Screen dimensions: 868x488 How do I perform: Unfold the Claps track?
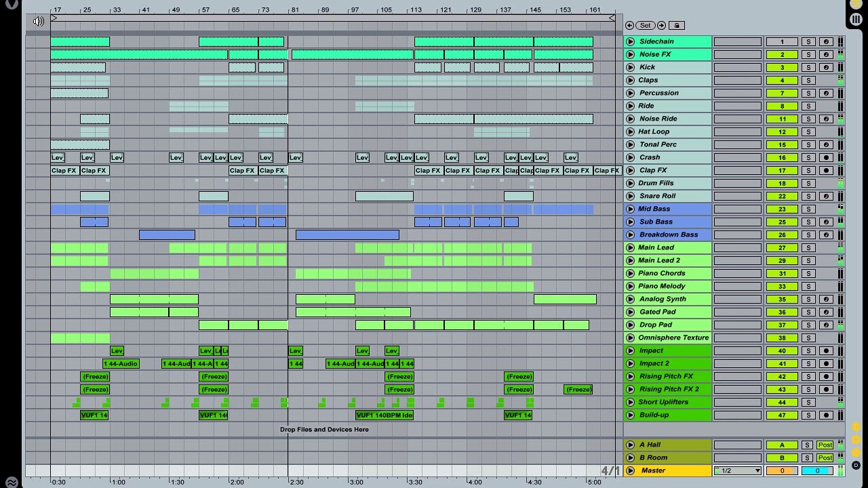pos(631,80)
